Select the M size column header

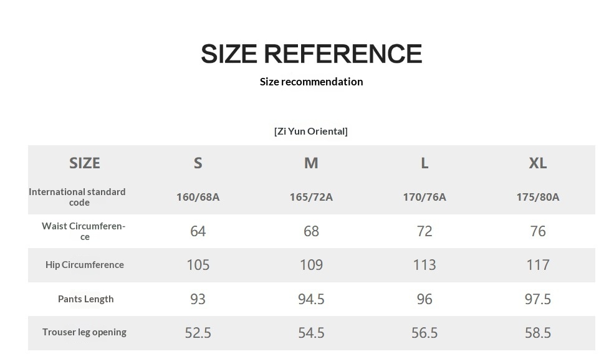pyautogui.click(x=311, y=163)
